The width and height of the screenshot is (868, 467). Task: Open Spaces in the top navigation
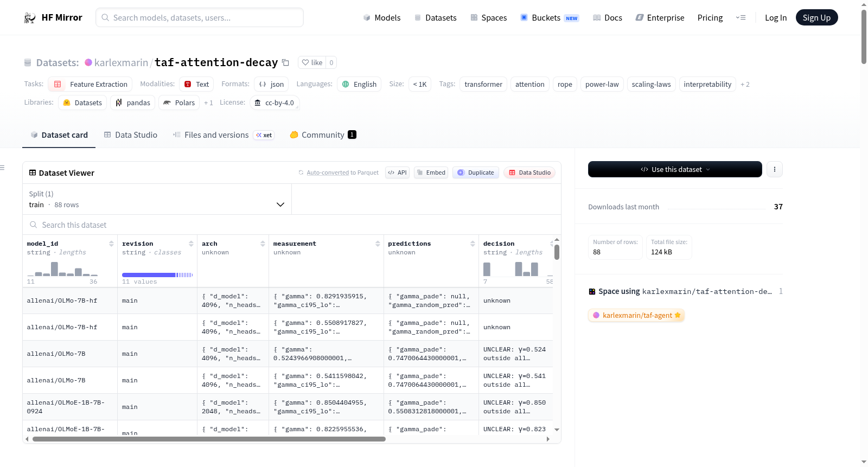tap(488, 18)
